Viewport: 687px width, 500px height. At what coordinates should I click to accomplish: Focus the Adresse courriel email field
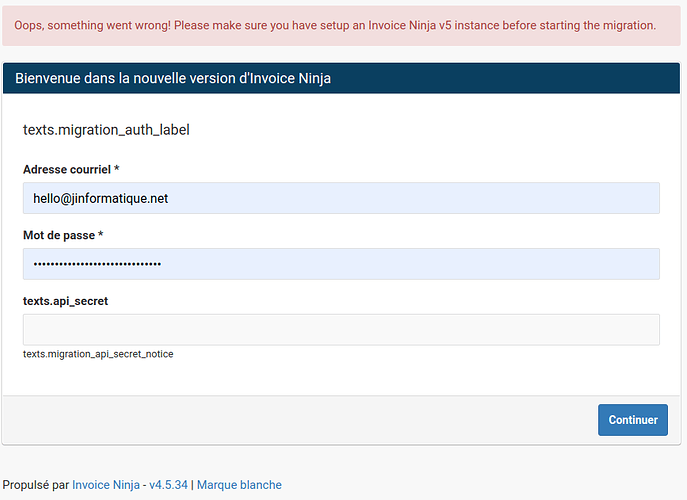tap(341, 198)
